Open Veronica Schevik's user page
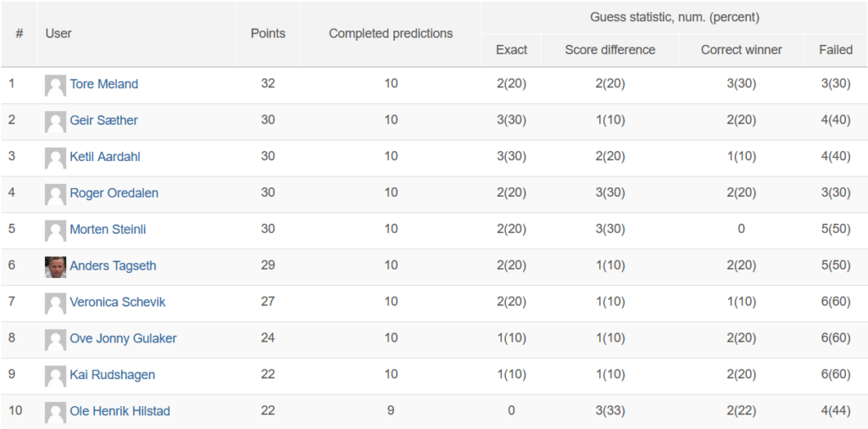 pyautogui.click(x=117, y=302)
